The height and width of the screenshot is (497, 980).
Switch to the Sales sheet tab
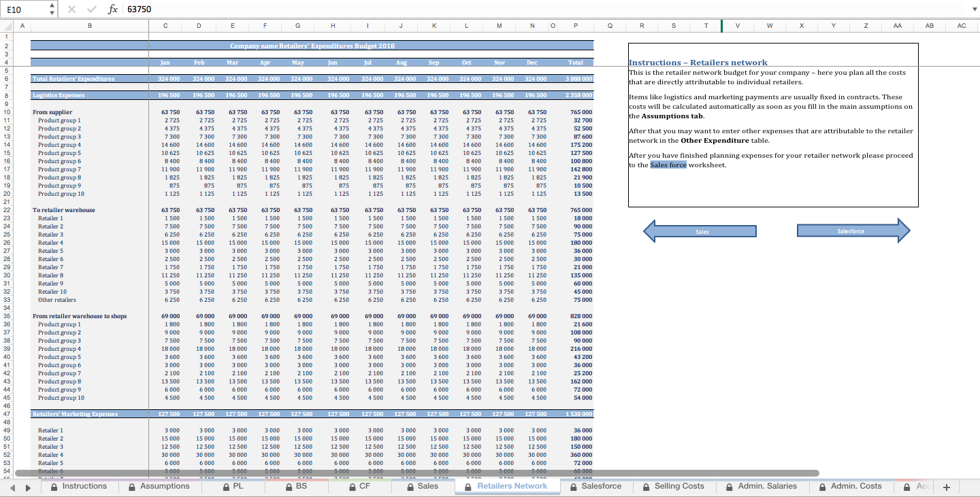(423, 486)
